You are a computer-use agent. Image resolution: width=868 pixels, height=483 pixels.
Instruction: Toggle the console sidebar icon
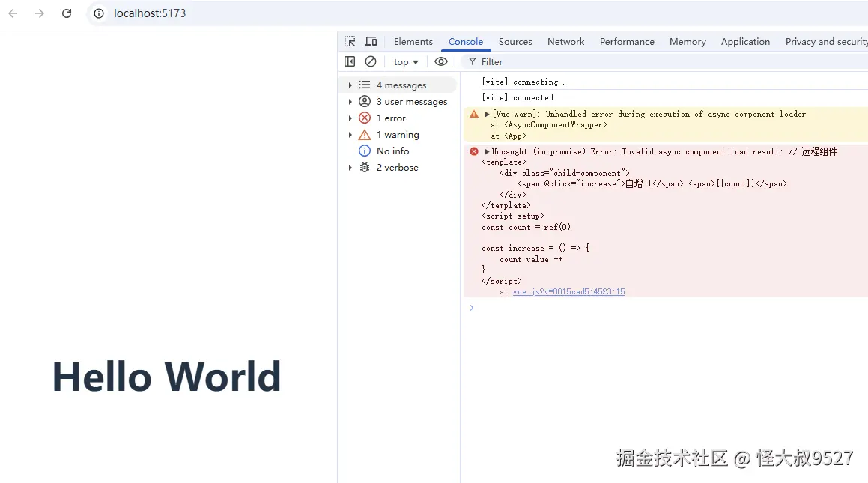[350, 61]
